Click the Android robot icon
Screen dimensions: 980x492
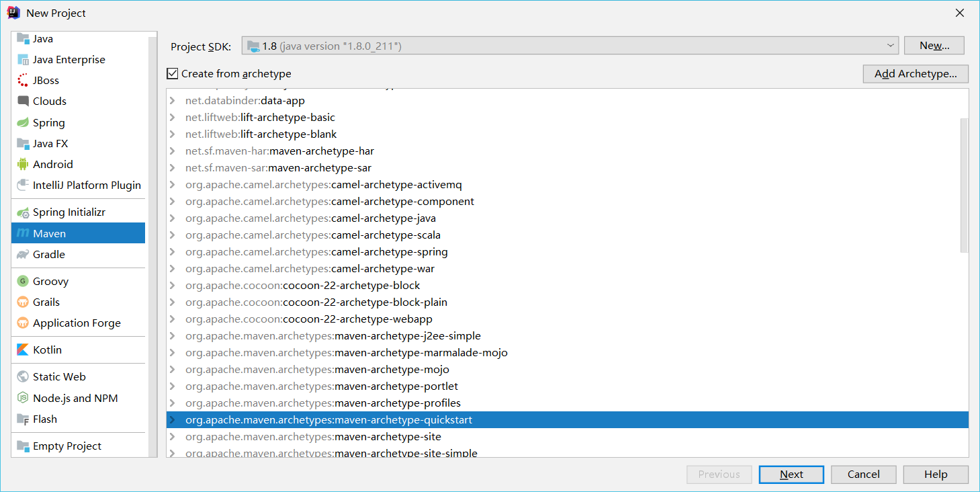pos(23,164)
